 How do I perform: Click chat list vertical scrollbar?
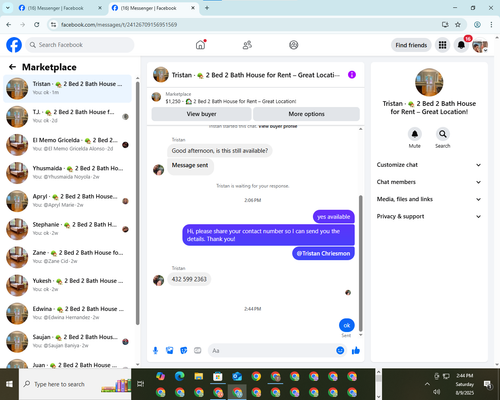pyautogui.click(x=137, y=203)
